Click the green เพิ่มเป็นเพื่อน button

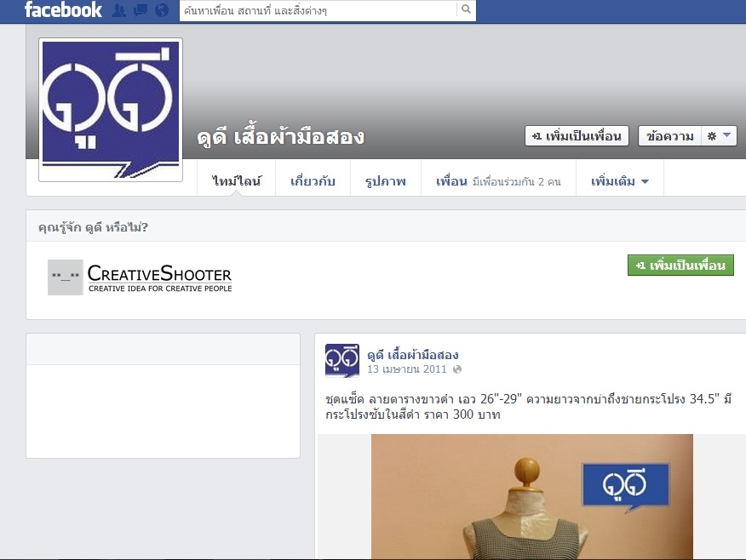click(680, 266)
